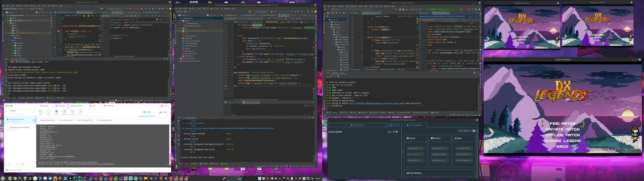Click the home icon on the 127.0.0.1@6379 connection
Screen dimensions: 644x181
(x=388, y=132)
